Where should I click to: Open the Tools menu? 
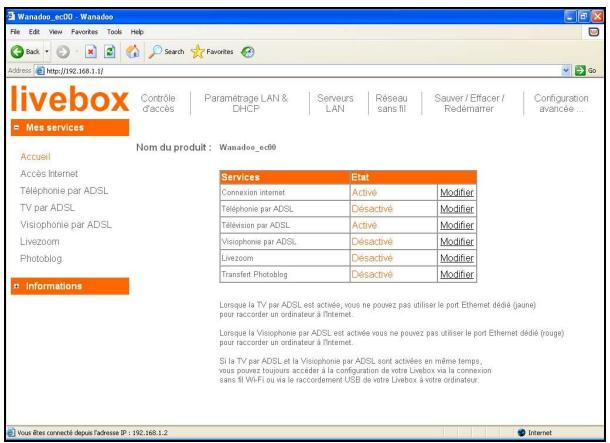(x=114, y=32)
